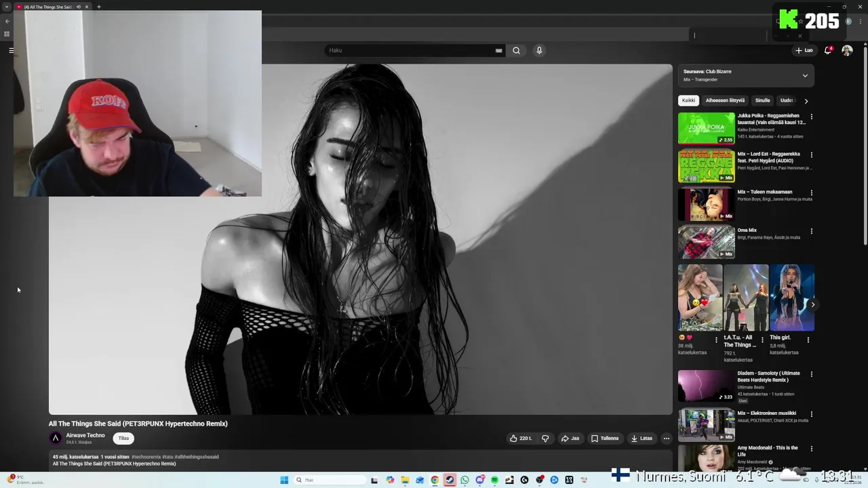Select the Aiheeseen liittyviä filter chip
The height and width of the screenshot is (488, 868).
(725, 100)
